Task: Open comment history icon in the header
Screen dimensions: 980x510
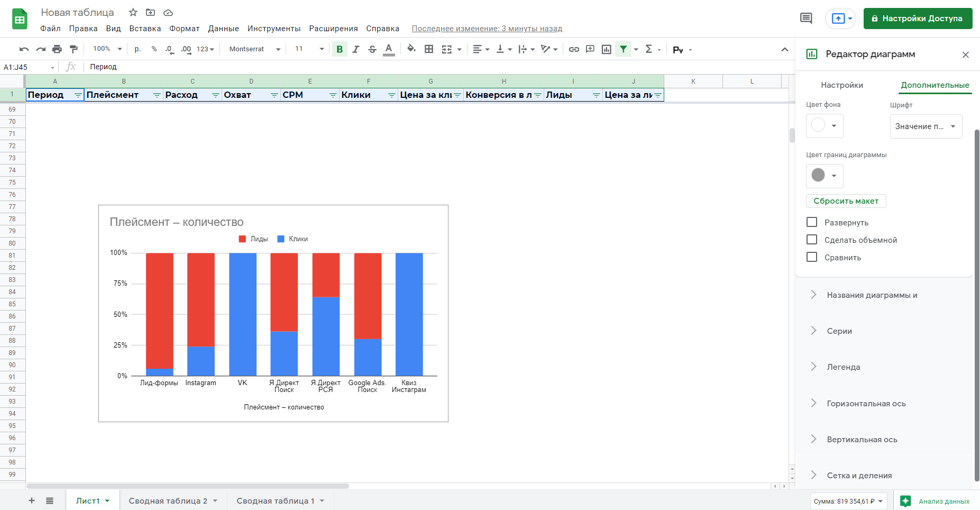Action: point(806,19)
